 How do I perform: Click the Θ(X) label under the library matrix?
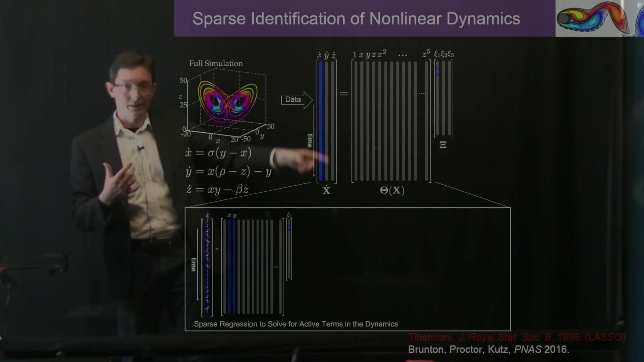pyautogui.click(x=392, y=190)
